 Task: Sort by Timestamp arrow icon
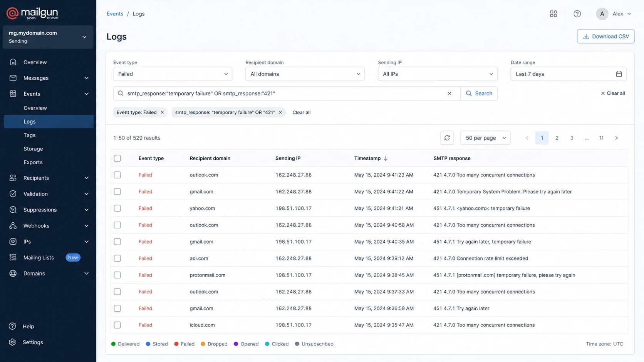386,158
